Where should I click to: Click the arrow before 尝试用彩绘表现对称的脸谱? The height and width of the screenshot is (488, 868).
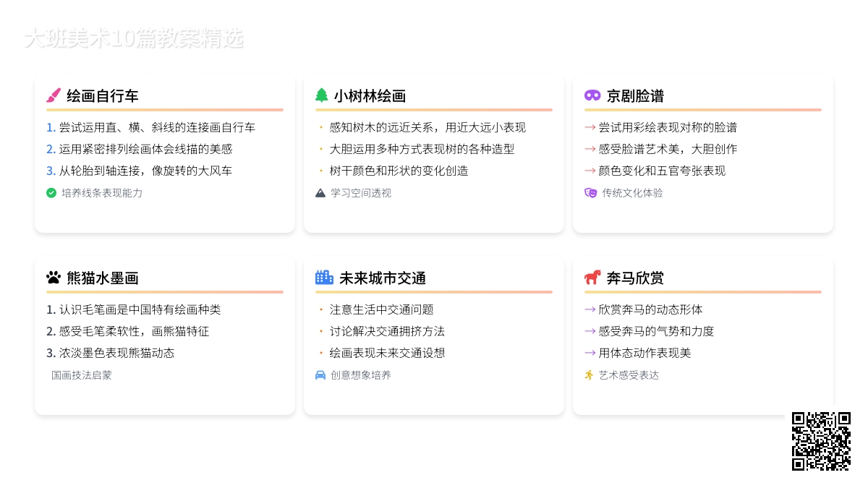pyautogui.click(x=590, y=127)
